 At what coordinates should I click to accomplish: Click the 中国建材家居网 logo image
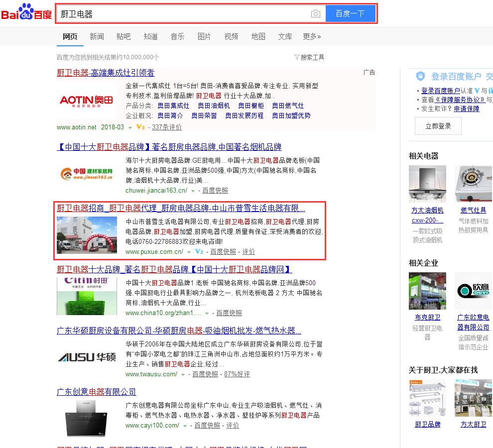tap(86, 173)
